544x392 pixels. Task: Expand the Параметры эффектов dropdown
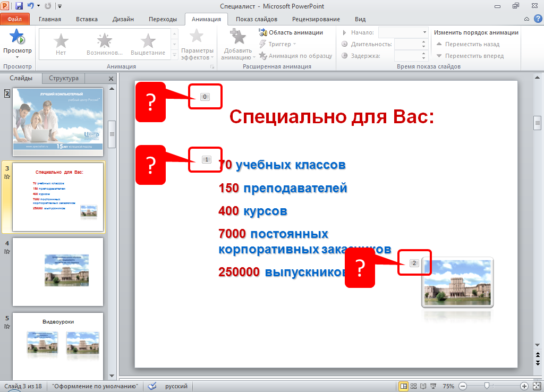point(197,47)
